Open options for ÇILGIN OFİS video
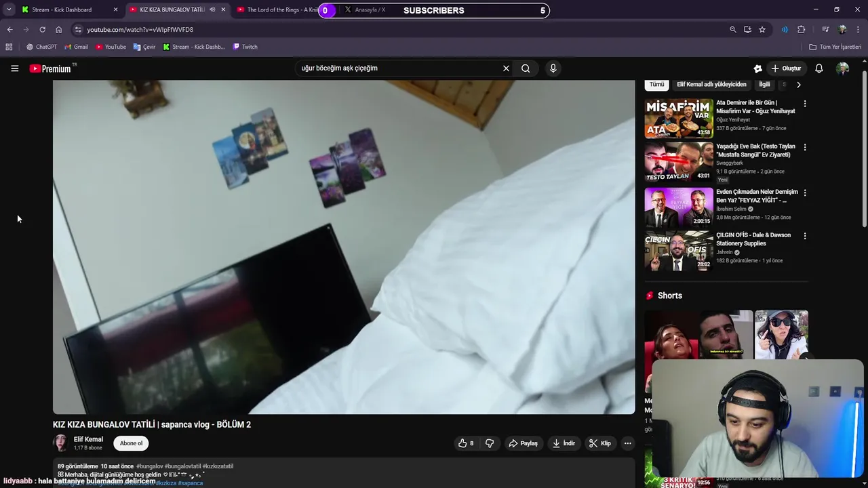This screenshot has height=488, width=868. click(x=805, y=236)
